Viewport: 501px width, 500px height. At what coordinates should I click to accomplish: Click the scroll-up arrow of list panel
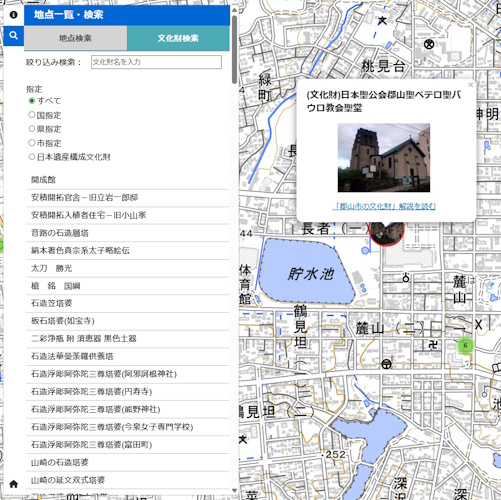point(235,10)
